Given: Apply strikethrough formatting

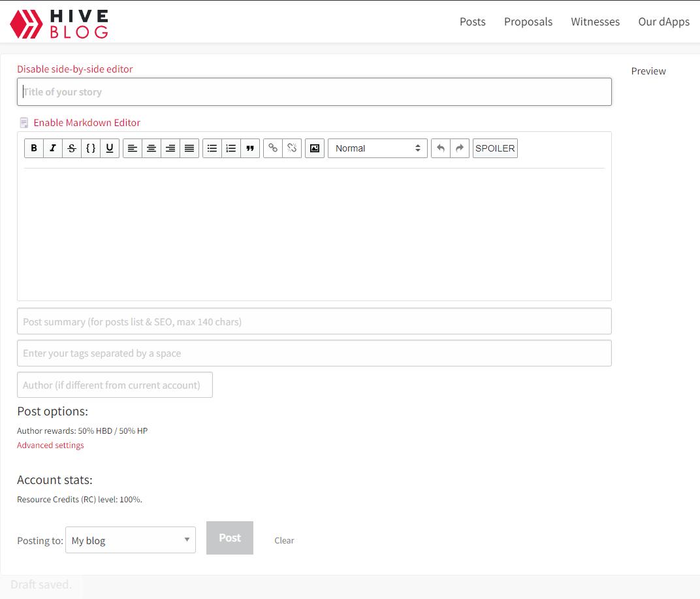Looking at the screenshot, I should [72, 148].
